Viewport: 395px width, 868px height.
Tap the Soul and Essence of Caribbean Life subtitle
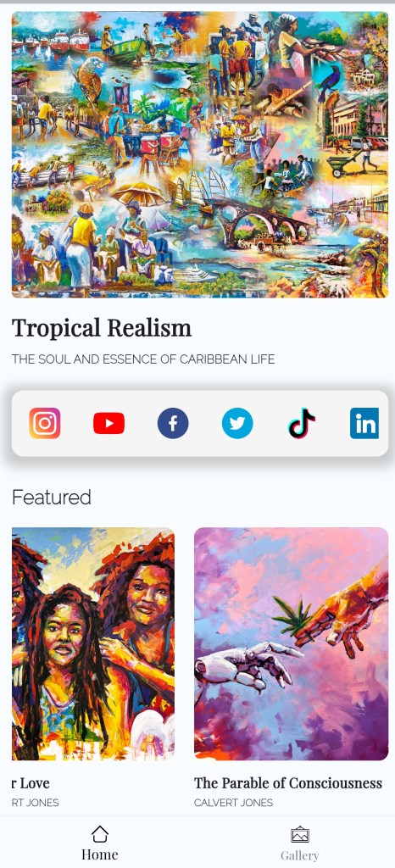(143, 359)
